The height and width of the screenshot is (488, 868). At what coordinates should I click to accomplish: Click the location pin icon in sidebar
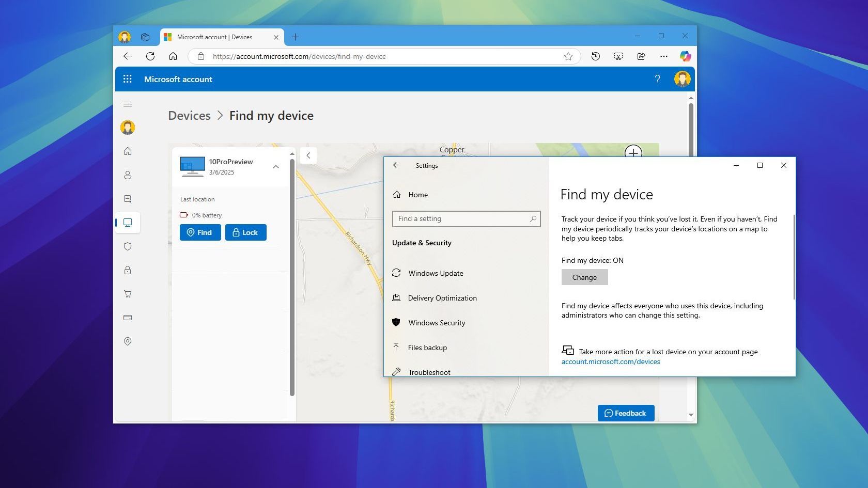(x=128, y=341)
